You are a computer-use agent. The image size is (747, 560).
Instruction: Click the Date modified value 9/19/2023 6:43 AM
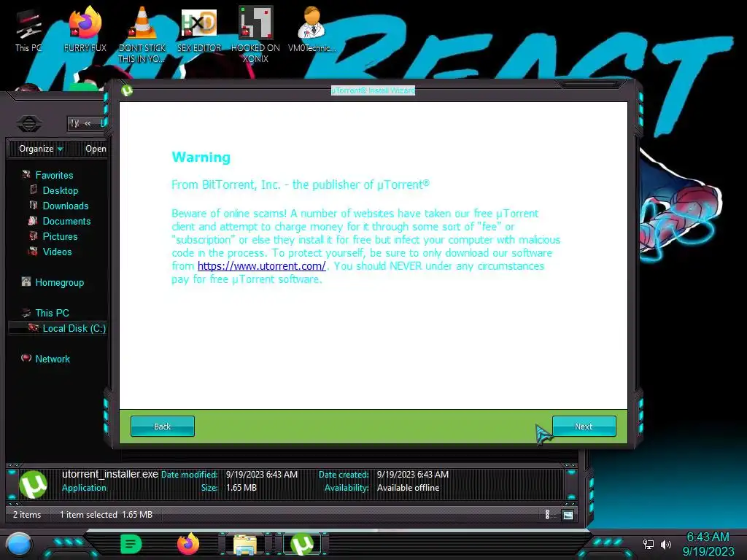click(x=262, y=474)
